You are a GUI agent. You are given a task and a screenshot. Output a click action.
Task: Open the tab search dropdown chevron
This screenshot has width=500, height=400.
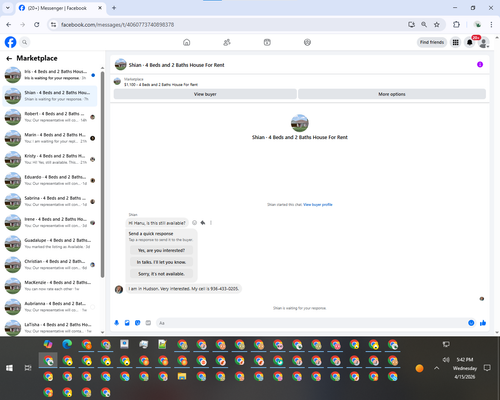point(8,8)
